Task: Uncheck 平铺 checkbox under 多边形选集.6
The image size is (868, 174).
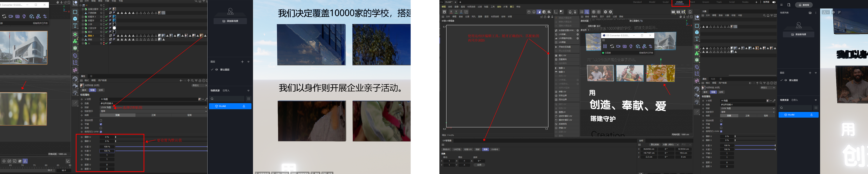Action: (x=101, y=124)
